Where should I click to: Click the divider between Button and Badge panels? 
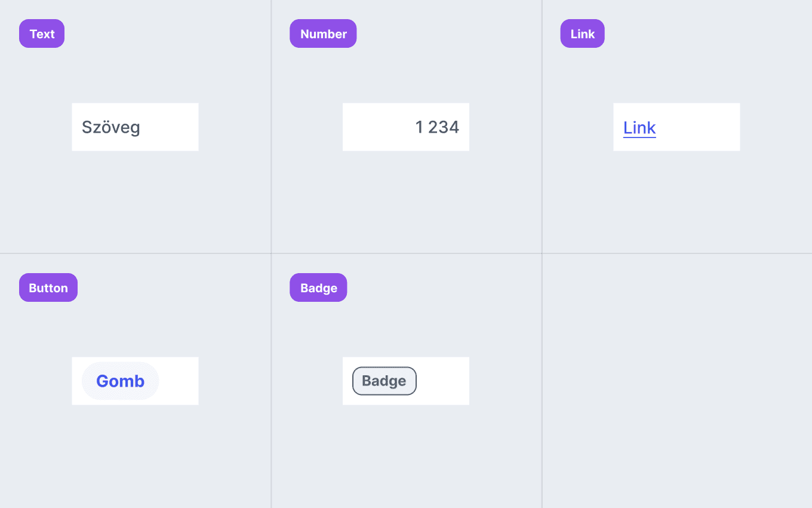coord(271,381)
